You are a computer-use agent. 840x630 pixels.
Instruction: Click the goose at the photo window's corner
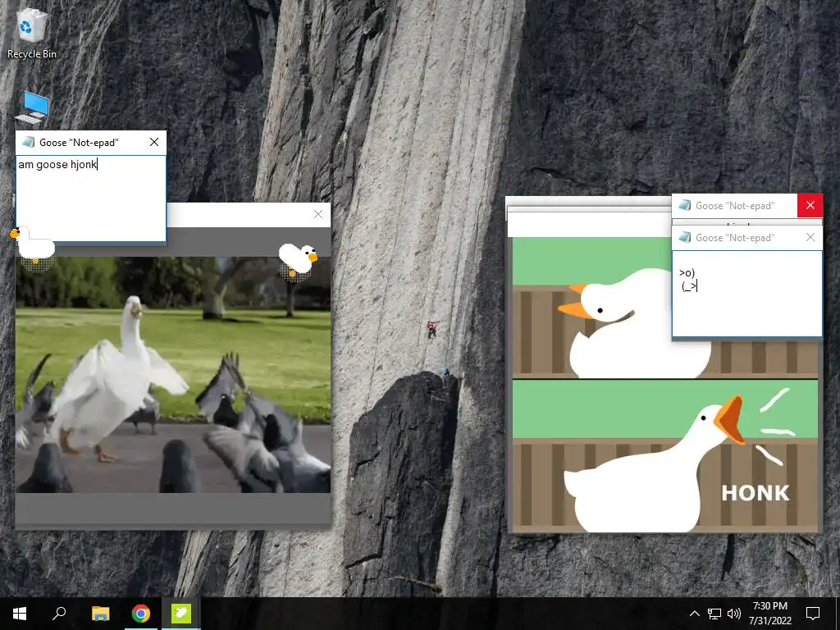click(x=298, y=260)
